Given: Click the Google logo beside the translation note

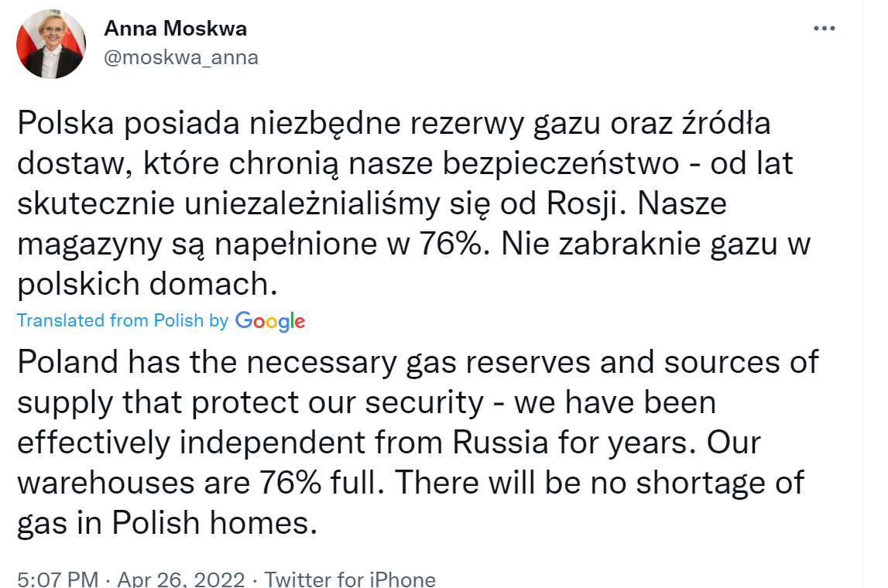Looking at the screenshot, I should (x=270, y=321).
